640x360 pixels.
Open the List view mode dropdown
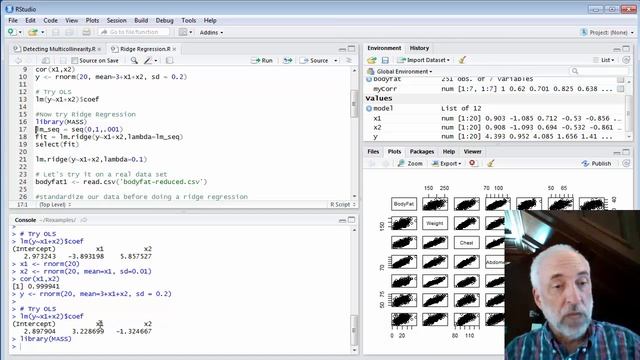(604, 60)
